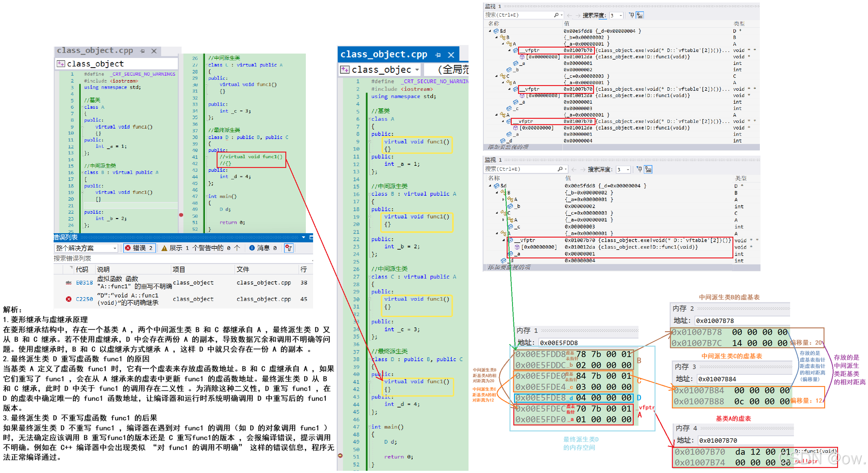Pin the left class_object.cpp tab
Viewport: 868px width, 473px height.
click(143, 51)
